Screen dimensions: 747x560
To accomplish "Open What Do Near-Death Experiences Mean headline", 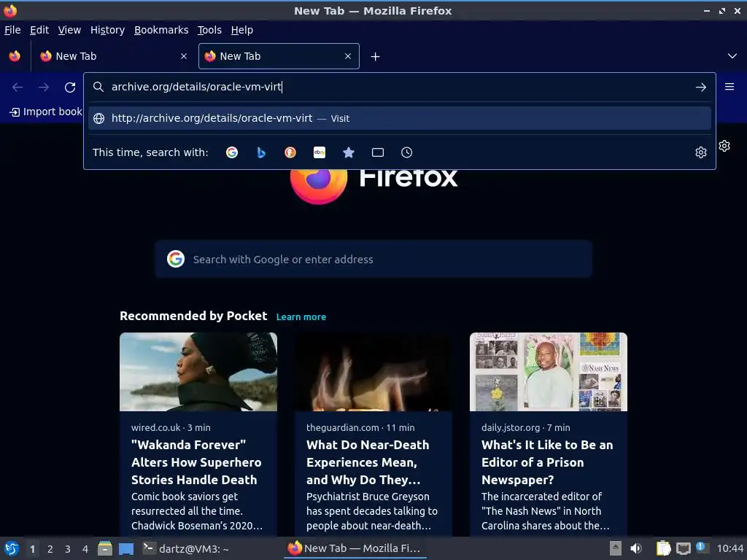I will [x=368, y=462].
